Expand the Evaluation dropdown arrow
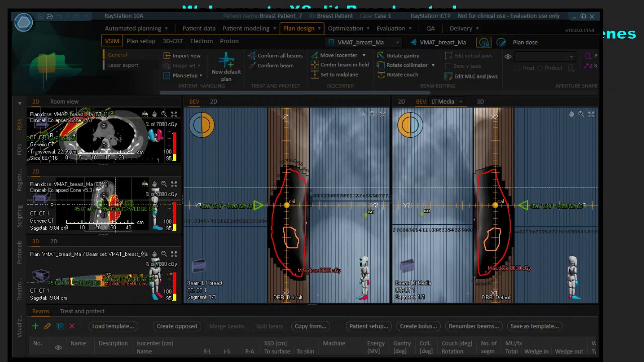Viewport: 644px width, 362px height. pos(411,29)
